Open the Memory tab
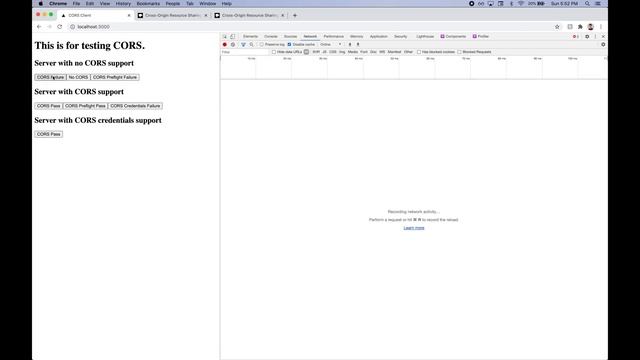 pyautogui.click(x=356, y=36)
